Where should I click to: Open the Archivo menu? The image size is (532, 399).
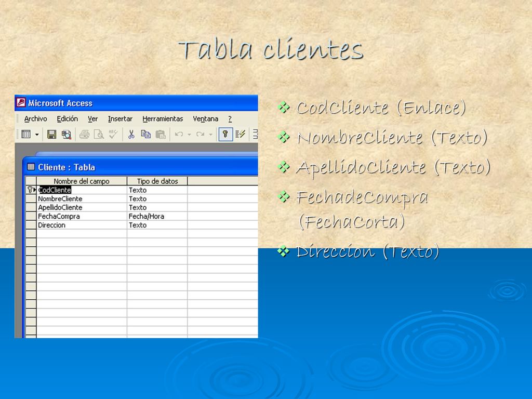click(36, 119)
